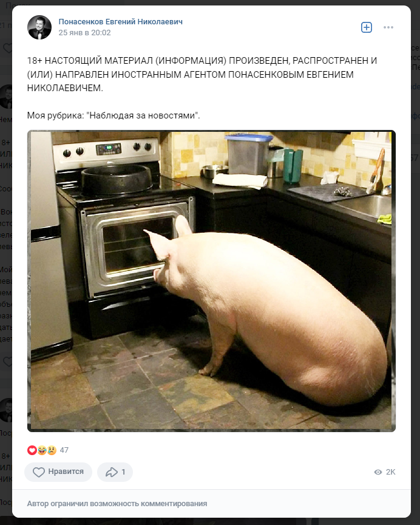
Task: Click the commenting restricted notice
Action: pos(117,504)
